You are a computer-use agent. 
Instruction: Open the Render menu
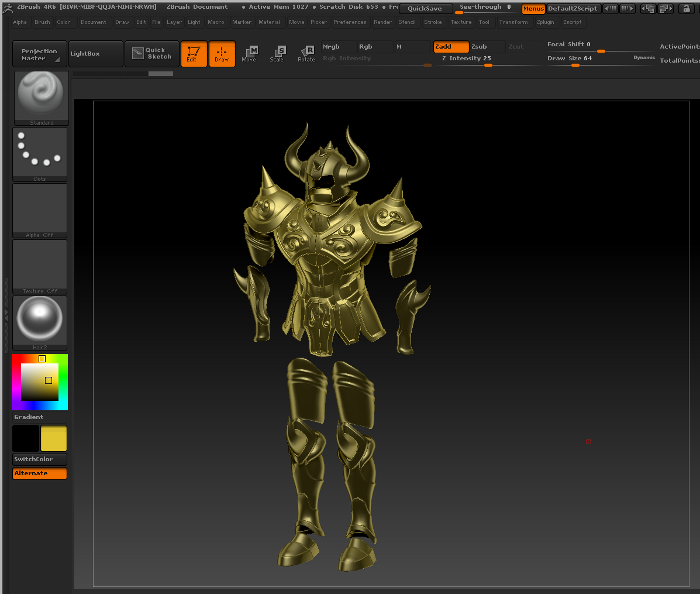pos(382,22)
